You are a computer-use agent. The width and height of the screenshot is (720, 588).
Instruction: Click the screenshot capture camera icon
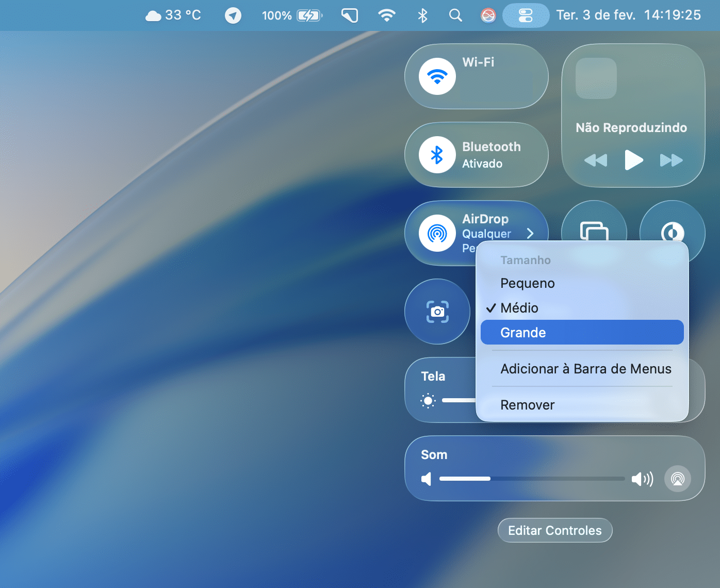437,312
